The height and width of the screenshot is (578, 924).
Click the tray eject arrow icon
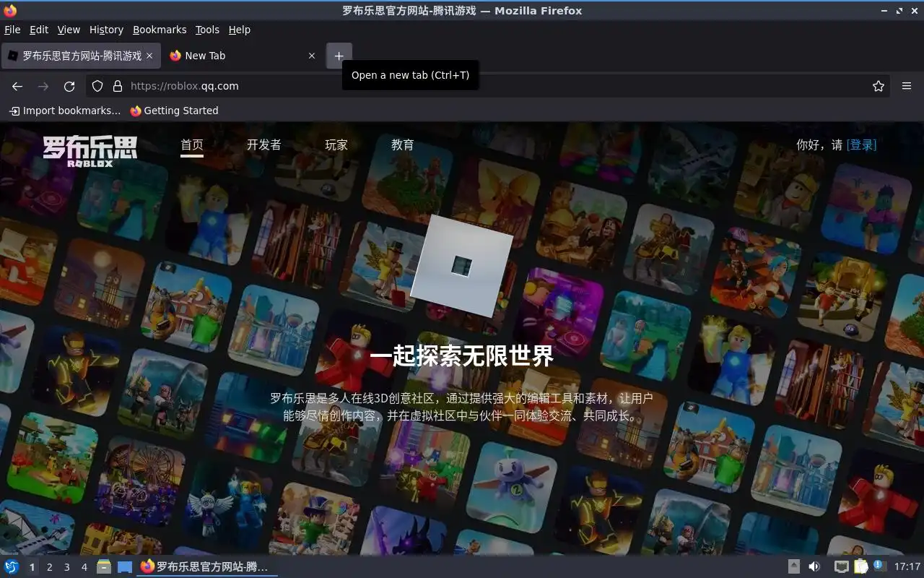[793, 567]
